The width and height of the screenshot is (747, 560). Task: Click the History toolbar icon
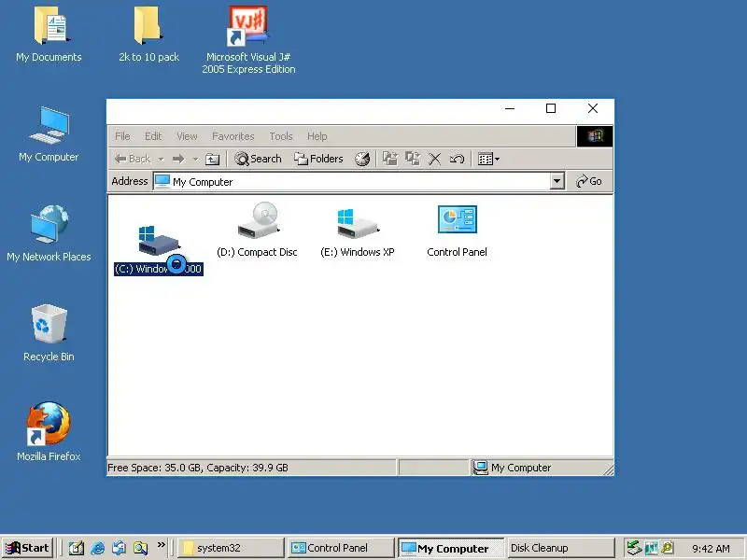tap(362, 159)
